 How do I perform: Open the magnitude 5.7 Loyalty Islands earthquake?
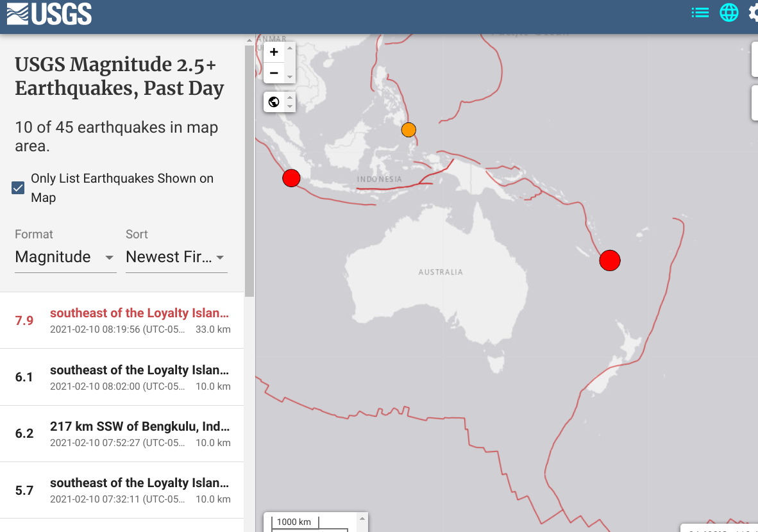(122, 490)
